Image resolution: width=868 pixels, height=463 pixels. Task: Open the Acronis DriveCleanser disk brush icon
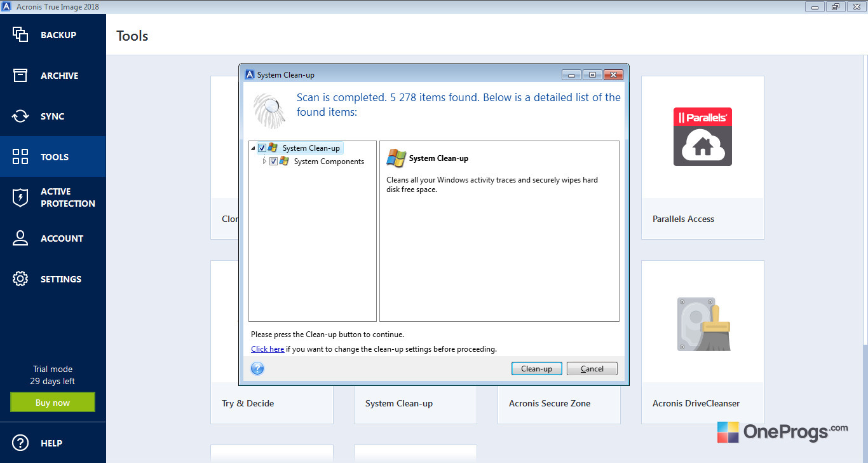(x=703, y=324)
